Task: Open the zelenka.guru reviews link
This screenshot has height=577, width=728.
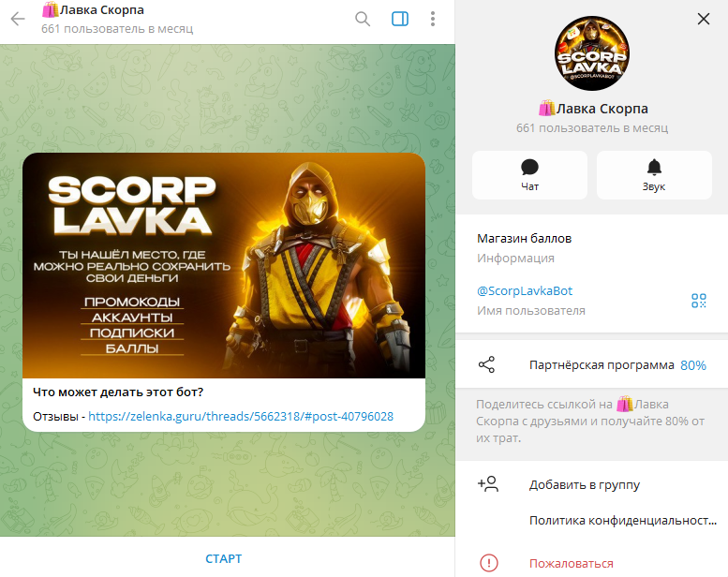Action: click(241, 417)
